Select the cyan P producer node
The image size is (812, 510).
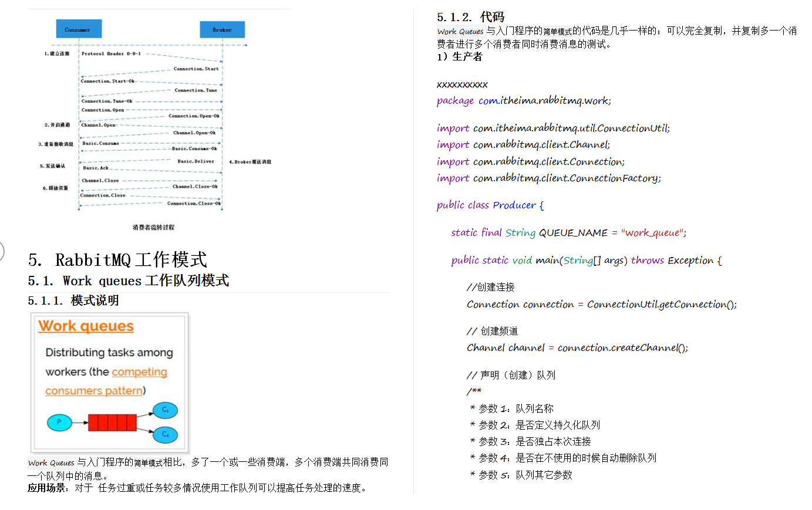pos(59,422)
